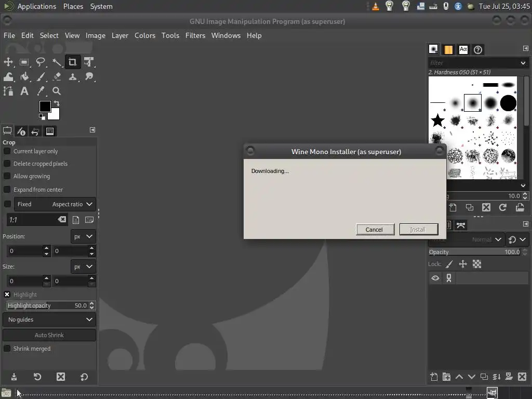Open the File menu
The image size is (532, 399).
(x=9, y=35)
